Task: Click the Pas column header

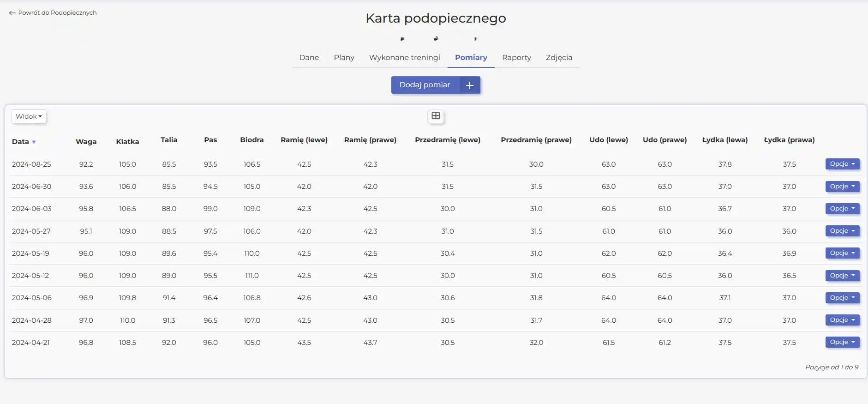Action: point(210,140)
